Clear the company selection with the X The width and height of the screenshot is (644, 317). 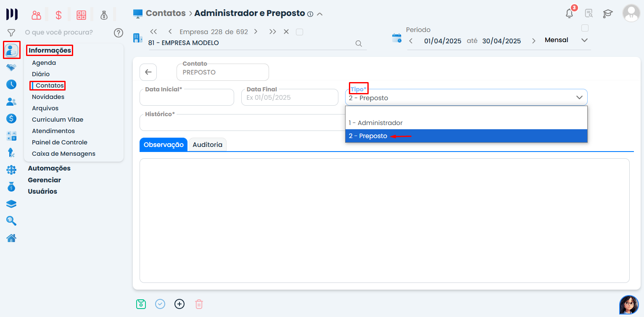(286, 32)
